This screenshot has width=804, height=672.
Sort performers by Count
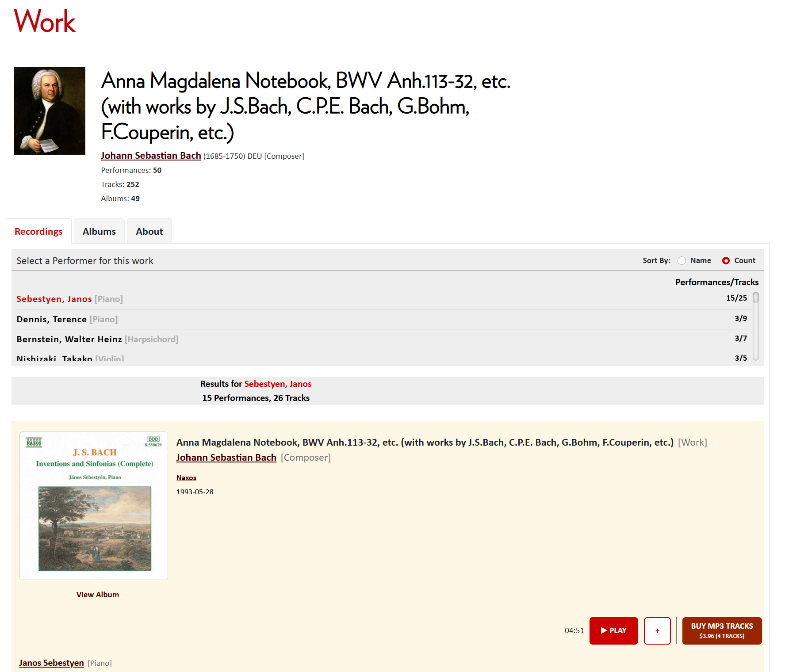726,261
